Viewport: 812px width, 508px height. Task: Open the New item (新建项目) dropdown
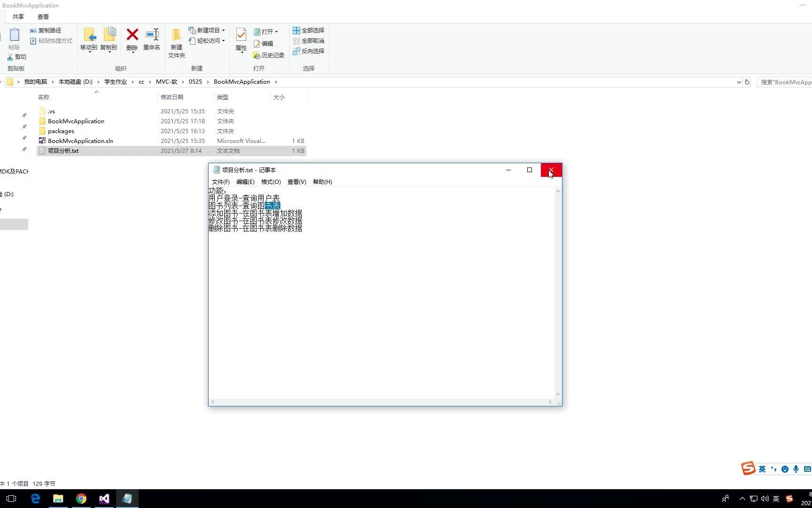coord(207,31)
